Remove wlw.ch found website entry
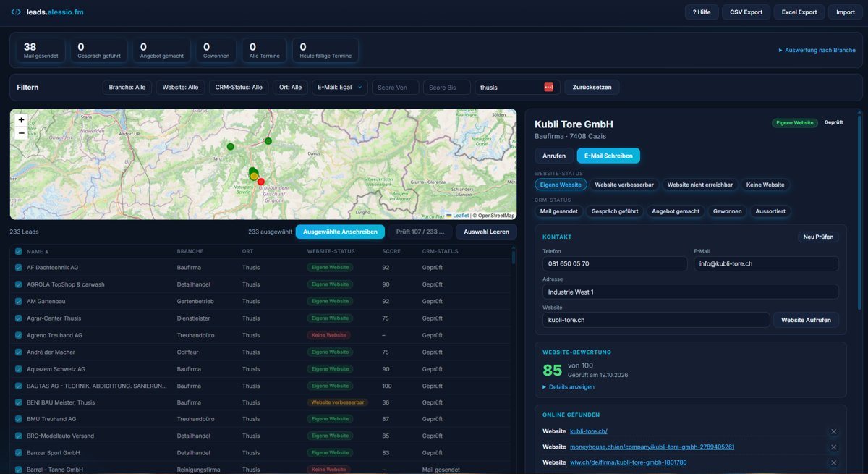This screenshot has width=868, height=474. coord(833,462)
